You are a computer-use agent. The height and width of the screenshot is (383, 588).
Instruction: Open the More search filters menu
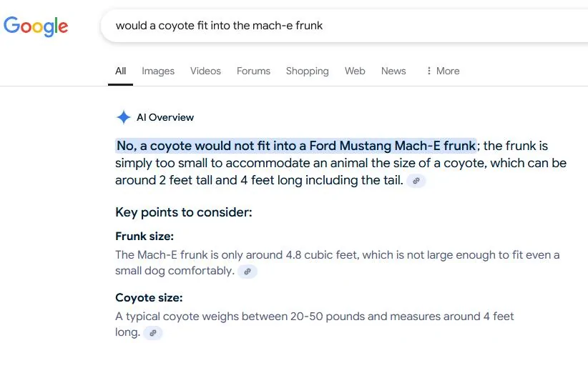click(443, 71)
